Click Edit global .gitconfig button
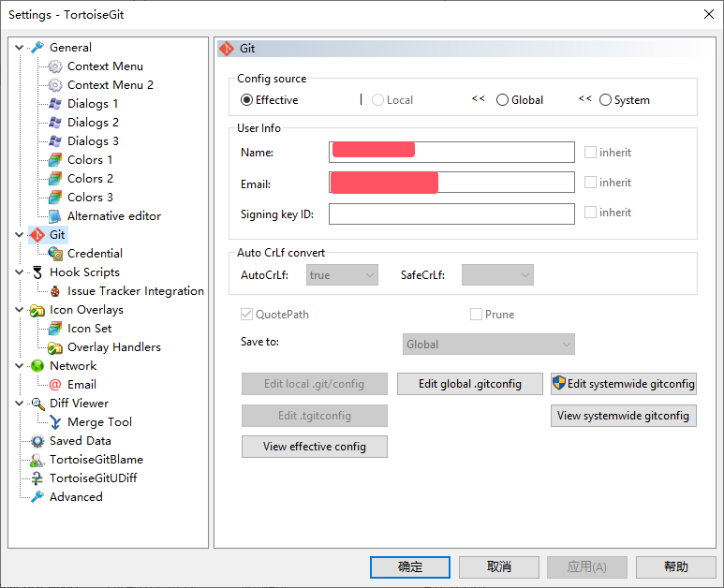 tap(470, 384)
